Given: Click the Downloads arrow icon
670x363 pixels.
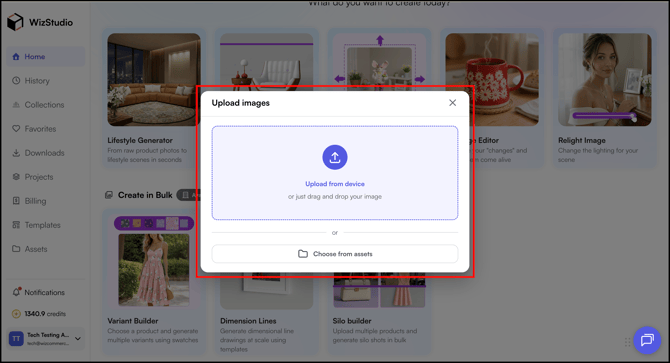Looking at the screenshot, I should point(16,152).
